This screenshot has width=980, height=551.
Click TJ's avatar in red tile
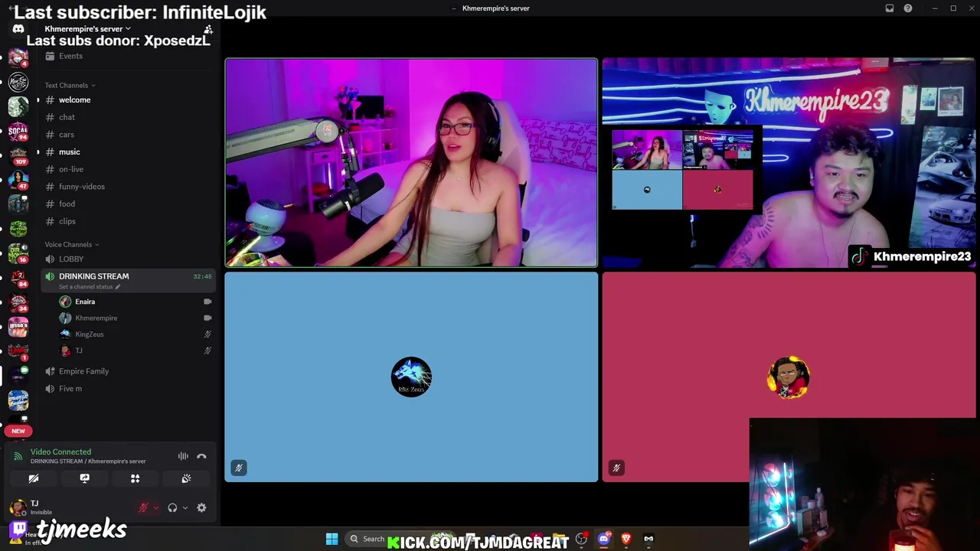coord(789,377)
